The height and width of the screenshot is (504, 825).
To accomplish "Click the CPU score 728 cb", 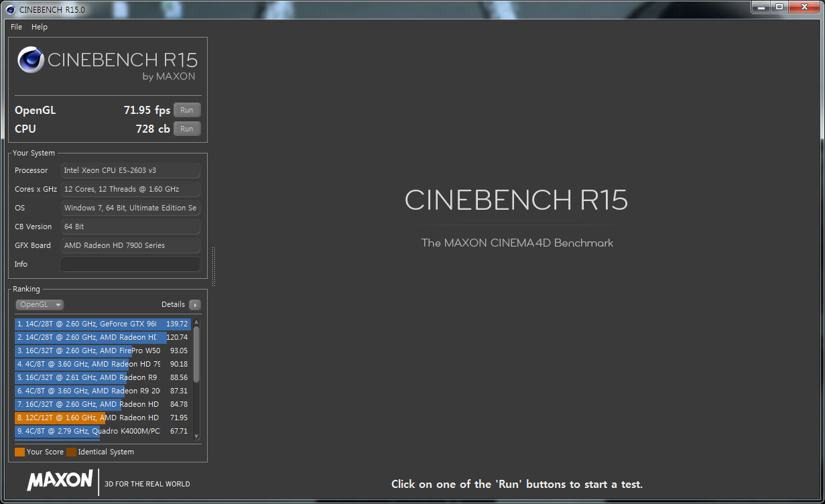I will click(x=153, y=129).
